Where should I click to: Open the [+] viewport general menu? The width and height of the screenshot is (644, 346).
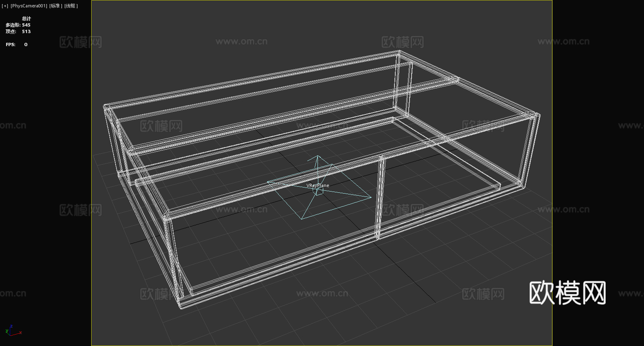(x=5, y=6)
